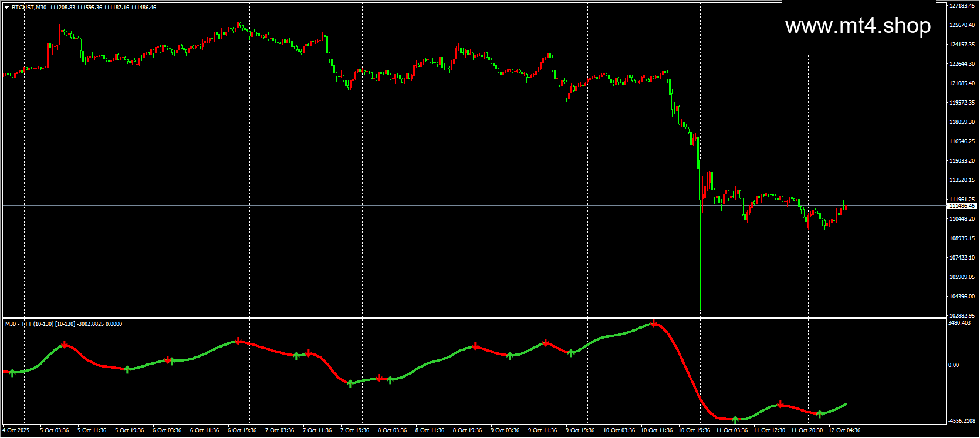Click the 12 Oct 04:36 time label
Image resolution: width=980 pixels, height=438 pixels.
click(844, 430)
